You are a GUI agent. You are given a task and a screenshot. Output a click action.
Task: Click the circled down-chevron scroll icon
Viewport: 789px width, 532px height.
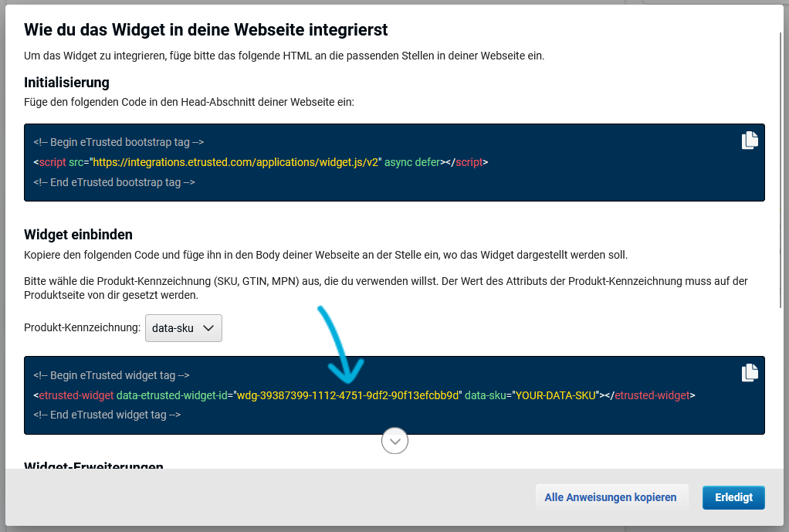click(394, 442)
